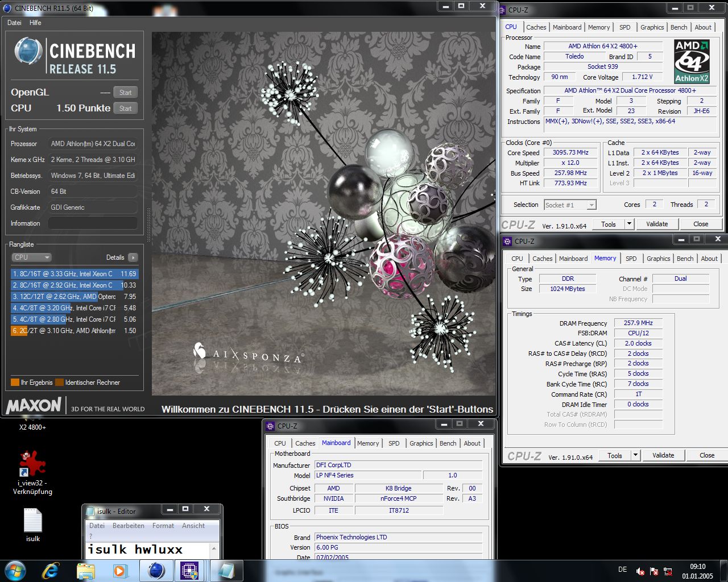Click the Mainboard CPU-Z window title icon
This screenshot has height=582, width=728.
click(271, 426)
